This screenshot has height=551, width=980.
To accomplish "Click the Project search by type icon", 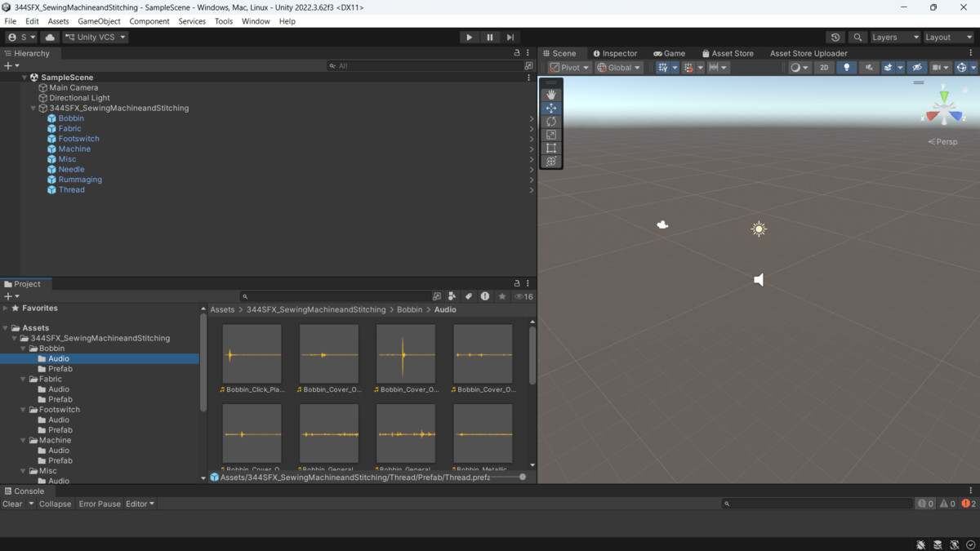I will pyautogui.click(x=452, y=296).
